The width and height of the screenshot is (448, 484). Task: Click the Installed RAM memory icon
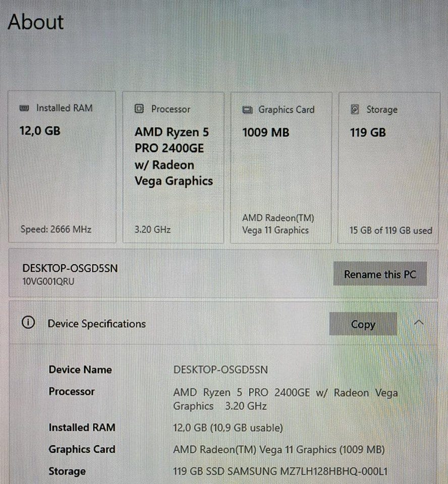(24, 108)
